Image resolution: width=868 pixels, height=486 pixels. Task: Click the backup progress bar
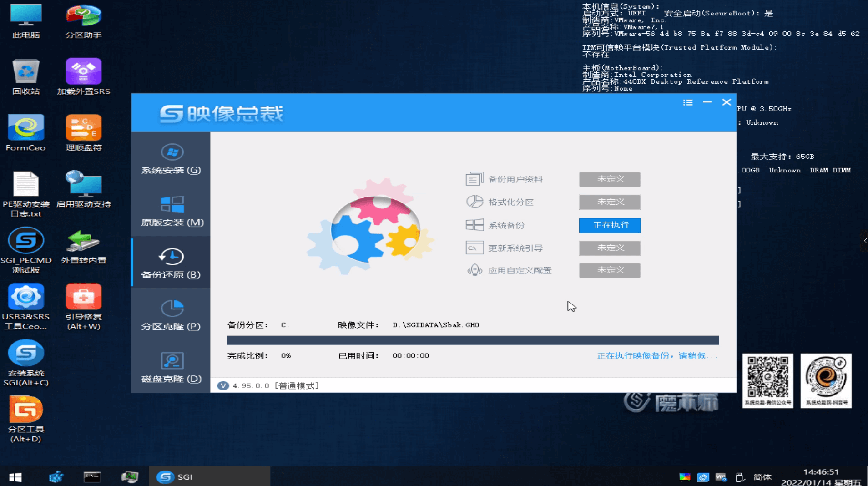473,340
